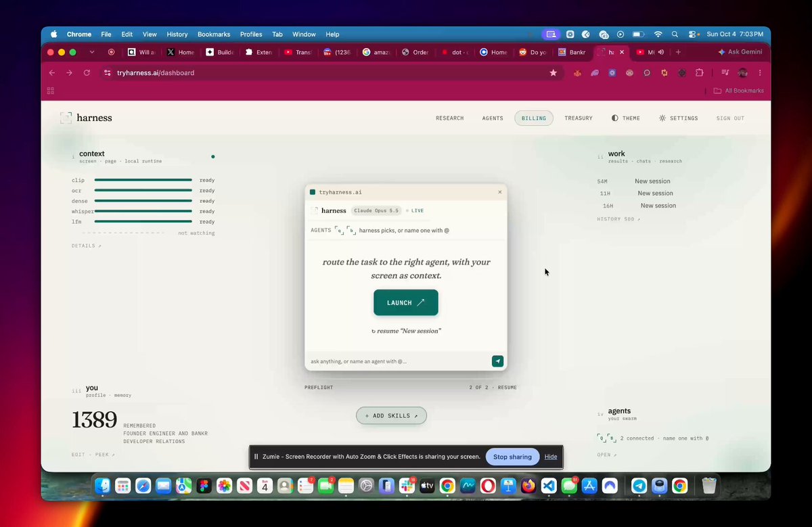This screenshot has width=812, height=527.
Task: Open the Chrome Extensions puzzle icon
Action: coord(700,72)
